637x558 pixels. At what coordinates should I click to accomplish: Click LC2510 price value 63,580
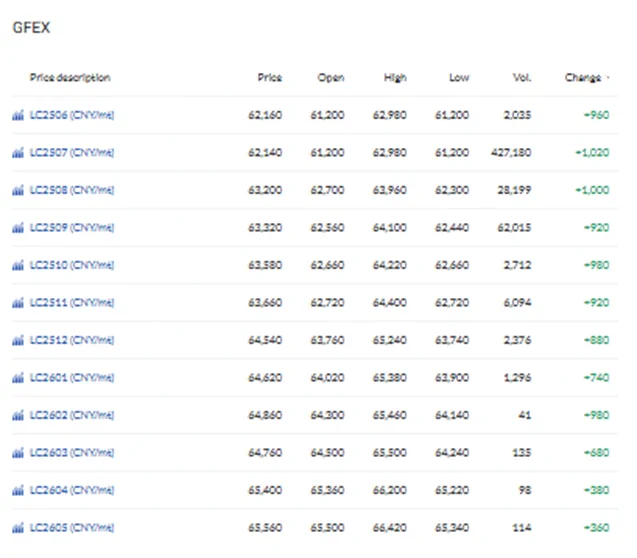(x=265, y=265)
